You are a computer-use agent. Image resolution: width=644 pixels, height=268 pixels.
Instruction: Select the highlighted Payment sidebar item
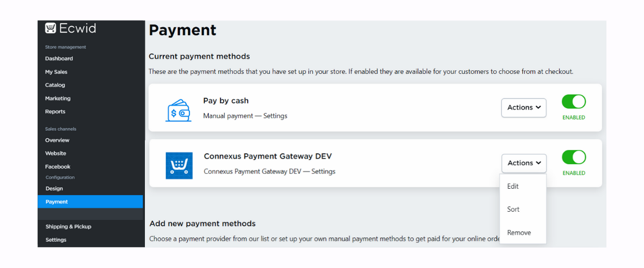pos(90,202)
